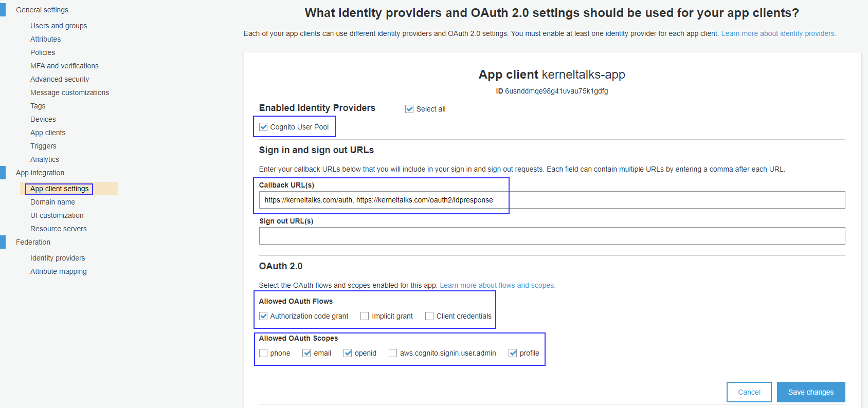This screenshot has height=408, width=868.
Task: Open Users and groups settings
Action: pyautogui.click(x=59, y=25)
